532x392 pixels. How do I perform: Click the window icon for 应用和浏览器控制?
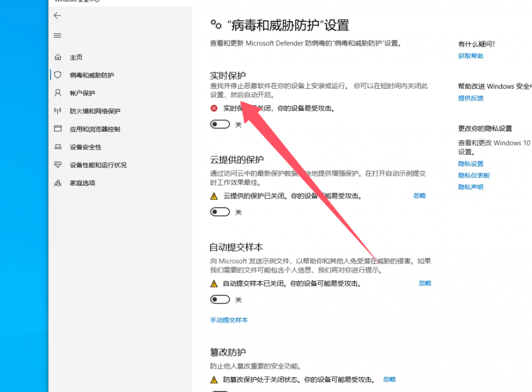[x=58, y=129]
